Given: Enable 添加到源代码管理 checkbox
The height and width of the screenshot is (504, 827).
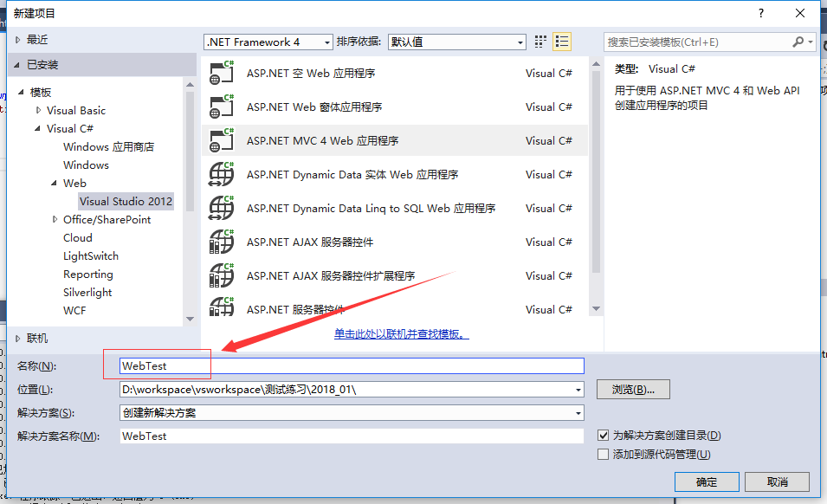Looking at the screenshot, I should (x=604, y=455).
